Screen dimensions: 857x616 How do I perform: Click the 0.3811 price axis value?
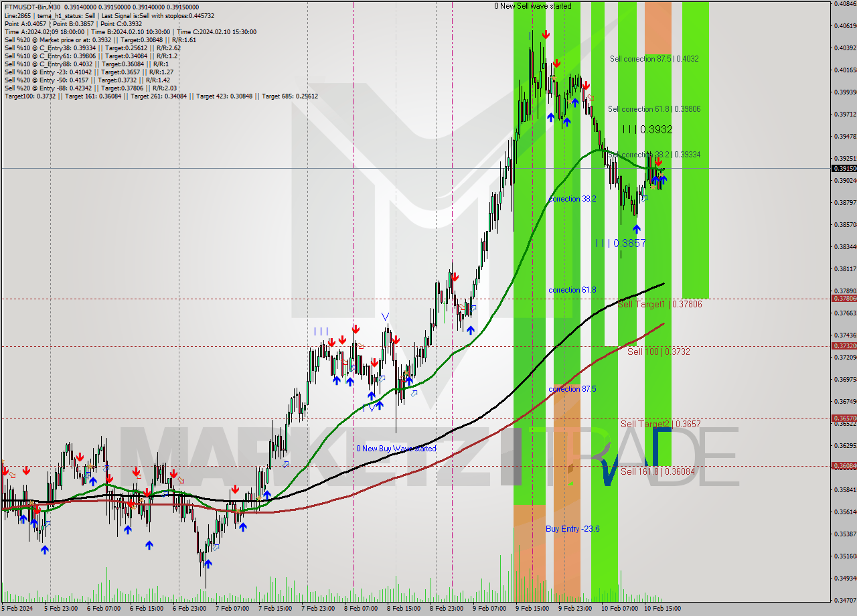[844, 268]
